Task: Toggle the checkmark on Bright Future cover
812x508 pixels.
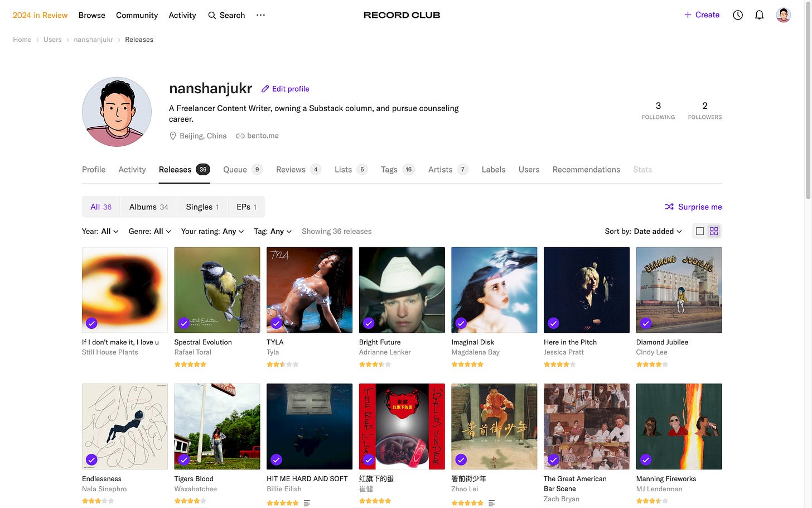Action: 369,323
